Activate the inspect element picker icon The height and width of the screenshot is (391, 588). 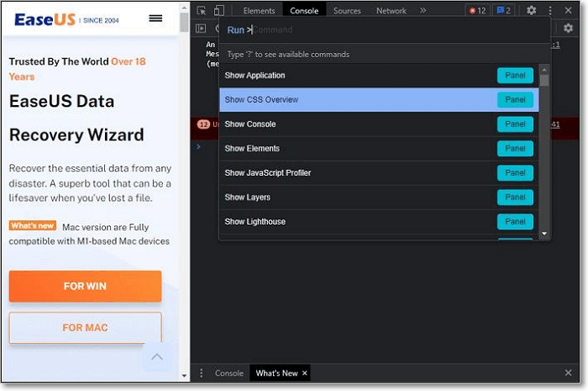pyautogui.click(x=202, y=11)
